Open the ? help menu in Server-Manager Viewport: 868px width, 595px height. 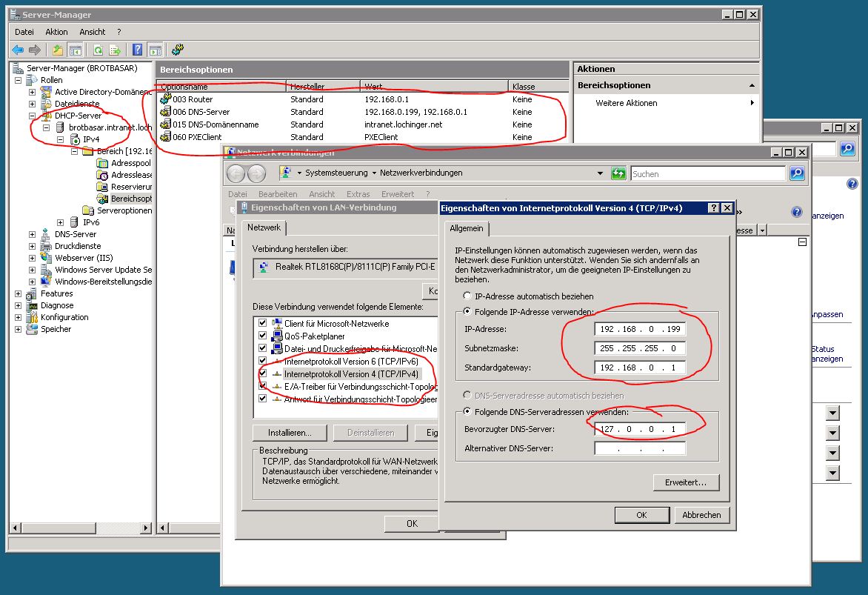click(119, 32)
